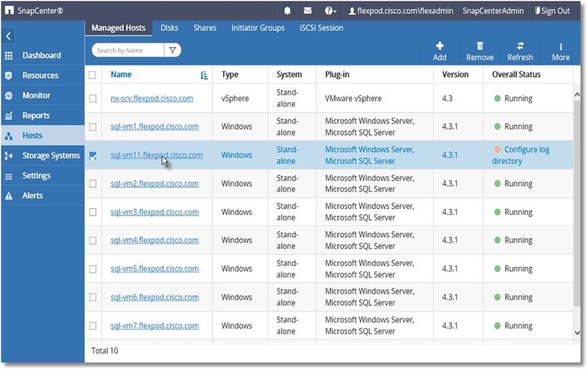The width and height of the screenshot is (588, 370).
Task: Open the mail envelope icon
Action: (307, 11)
